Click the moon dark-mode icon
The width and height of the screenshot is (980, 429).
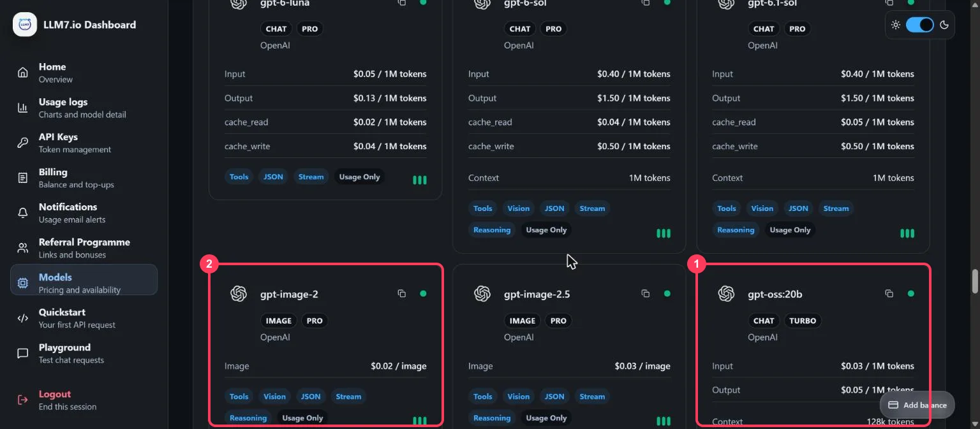944,25
